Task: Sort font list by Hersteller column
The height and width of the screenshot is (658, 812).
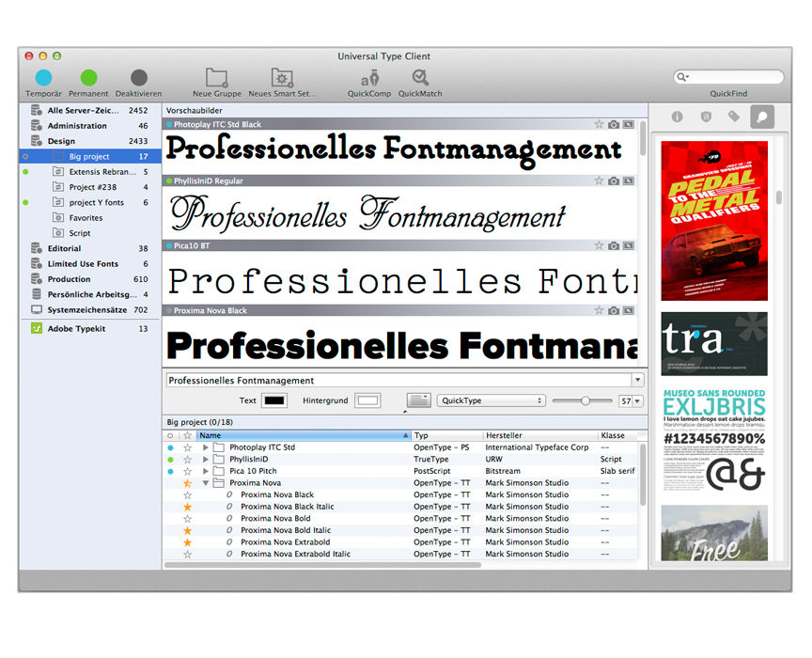Action: coord(539,436)
